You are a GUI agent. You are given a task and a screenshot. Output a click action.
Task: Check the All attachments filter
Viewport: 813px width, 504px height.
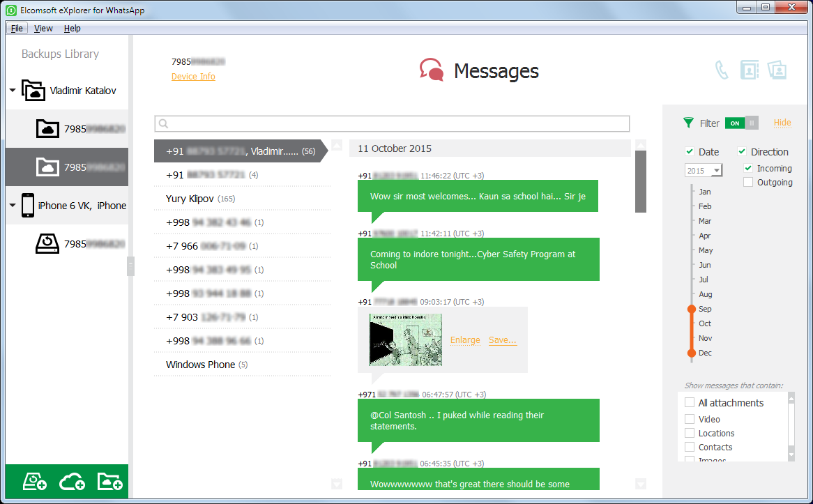[x=690, y=402]
